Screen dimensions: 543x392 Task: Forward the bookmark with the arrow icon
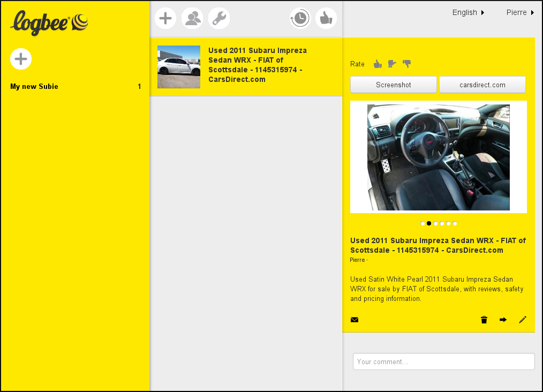click(x=503, y=320)
